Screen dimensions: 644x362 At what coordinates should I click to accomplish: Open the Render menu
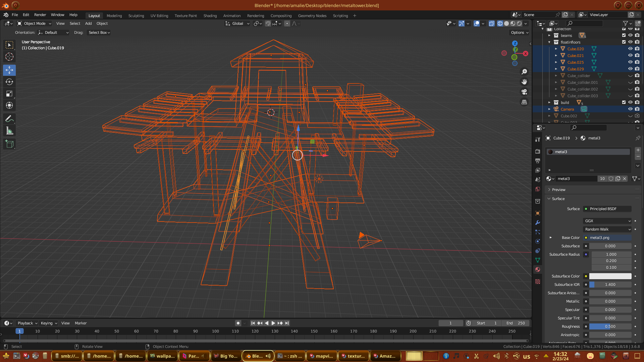click(x=40, y=15)
